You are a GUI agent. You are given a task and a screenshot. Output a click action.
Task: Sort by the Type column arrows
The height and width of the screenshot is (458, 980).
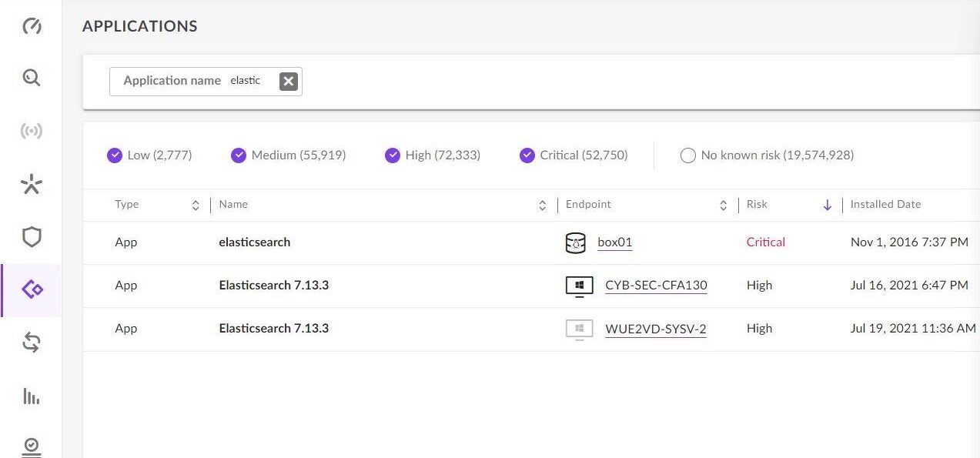196,205
